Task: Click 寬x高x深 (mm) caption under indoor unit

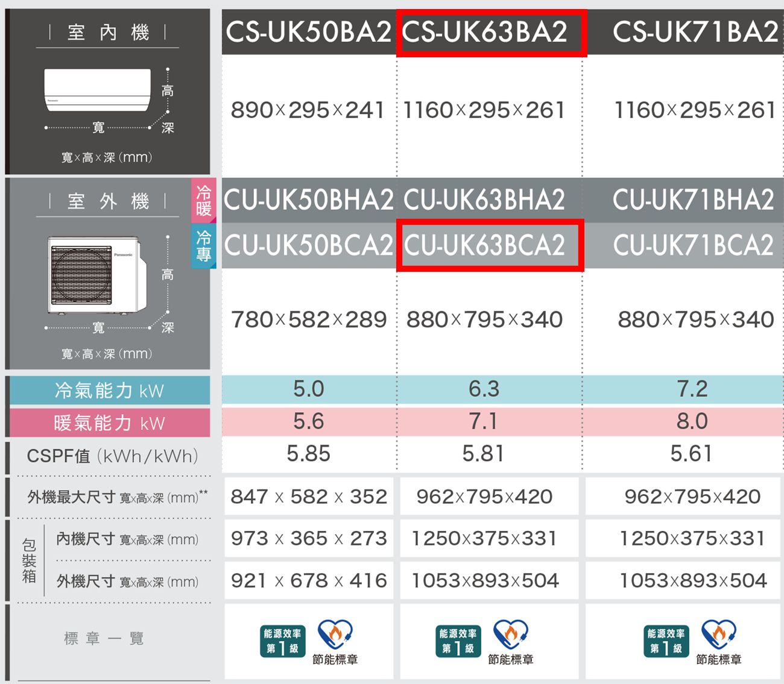Action: point(107,157)
